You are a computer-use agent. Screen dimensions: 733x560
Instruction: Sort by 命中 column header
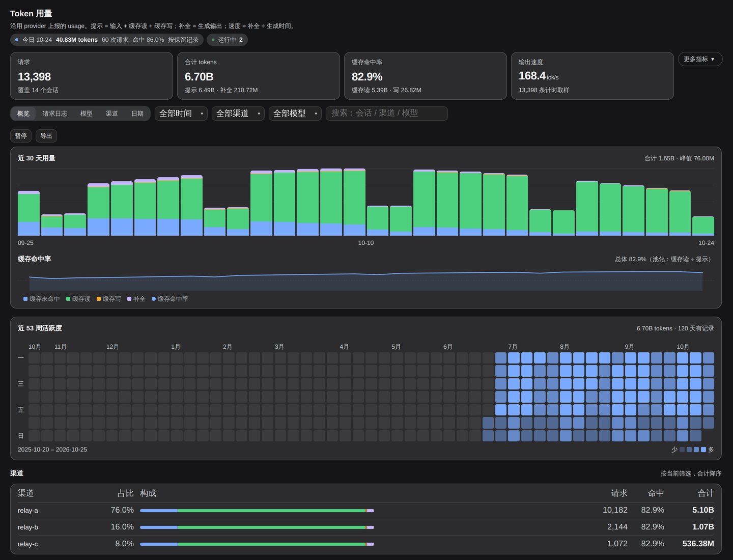[x=656, y=493]
